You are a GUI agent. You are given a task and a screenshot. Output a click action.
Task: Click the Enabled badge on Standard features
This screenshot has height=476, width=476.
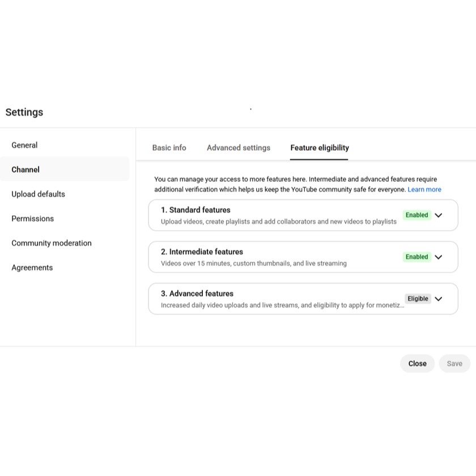tap(416, 215)
